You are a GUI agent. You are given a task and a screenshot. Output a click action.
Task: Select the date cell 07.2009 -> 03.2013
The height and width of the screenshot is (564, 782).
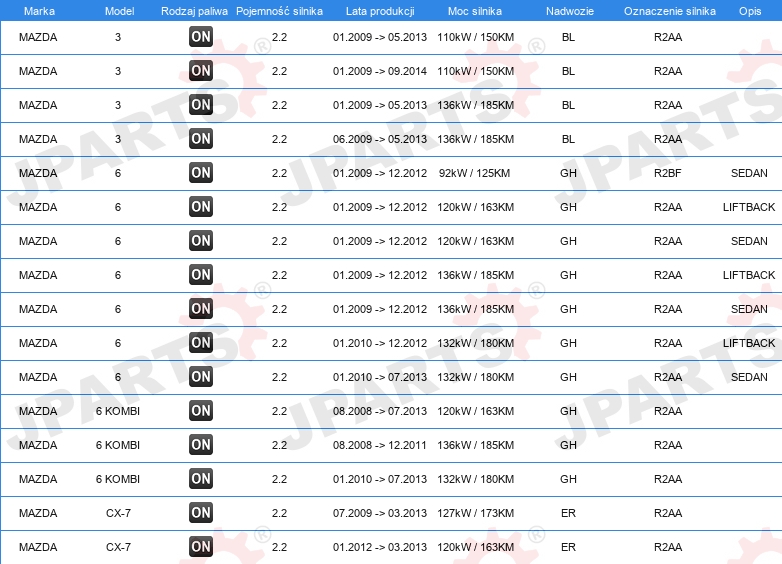pos(380,513)
